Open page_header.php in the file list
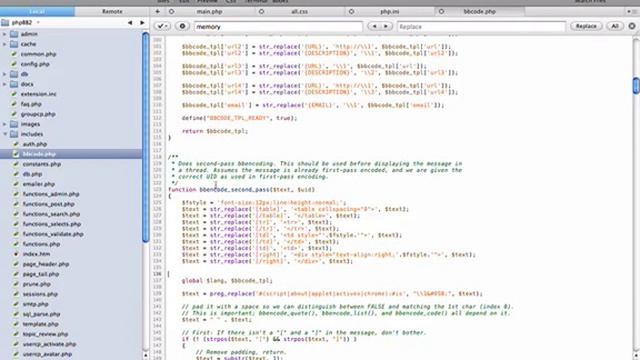640x360 pixels. (x=46, y=264)
